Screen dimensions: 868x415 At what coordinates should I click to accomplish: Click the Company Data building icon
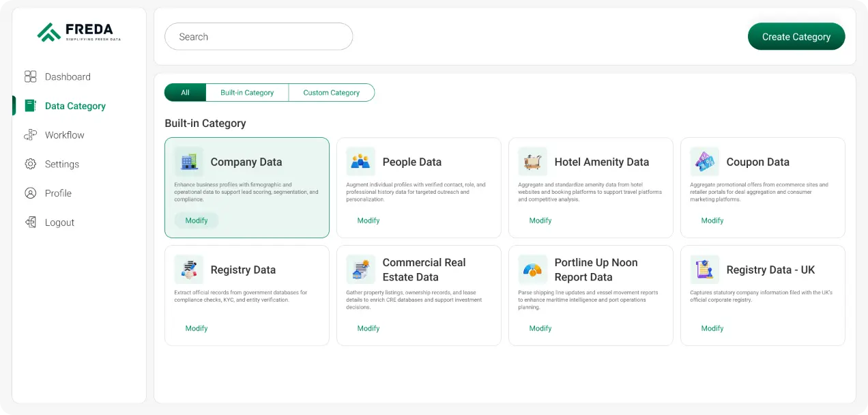(x=189, y=162)
